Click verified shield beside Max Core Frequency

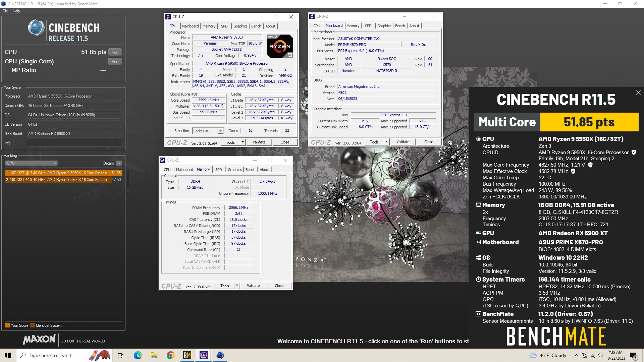coord(590,165)
